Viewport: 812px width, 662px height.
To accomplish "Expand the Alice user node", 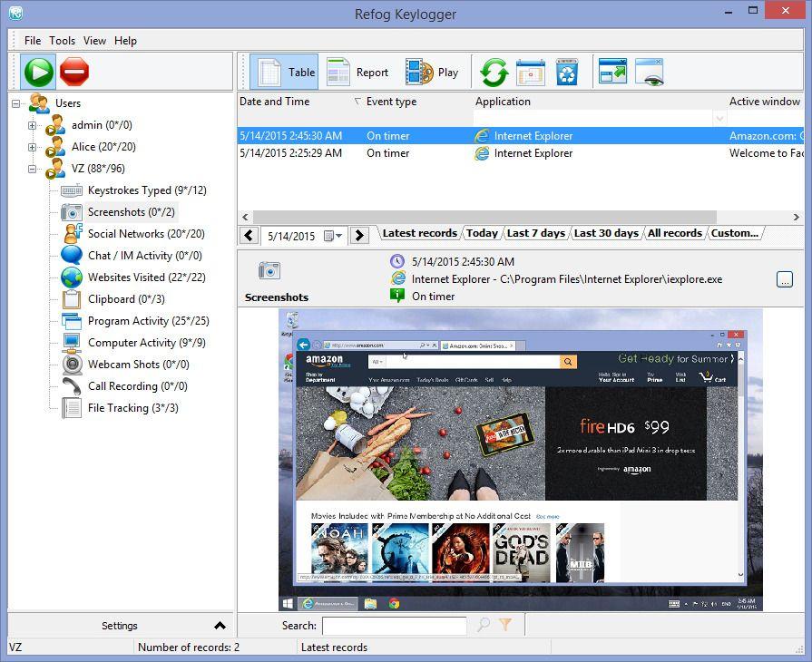I will pos(32,147).
